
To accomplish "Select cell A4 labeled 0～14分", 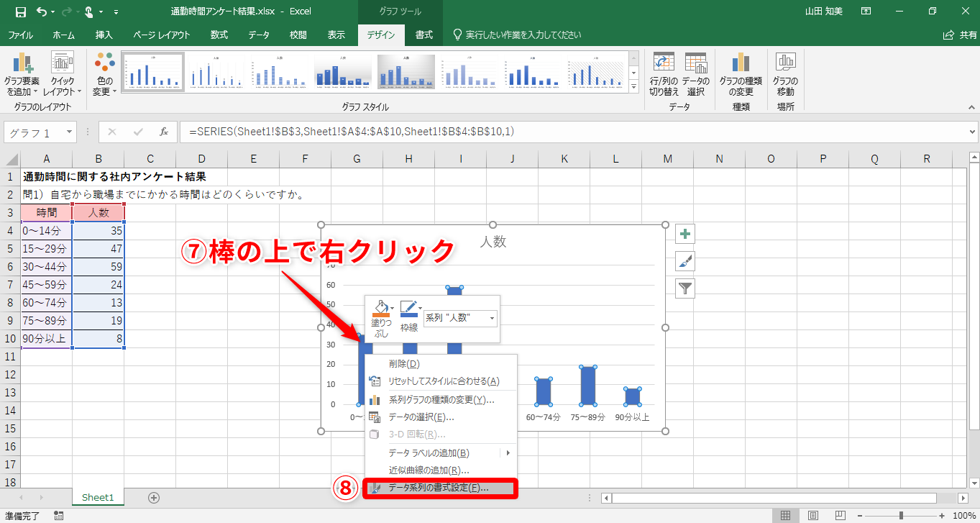I will (x=47, y=231).
